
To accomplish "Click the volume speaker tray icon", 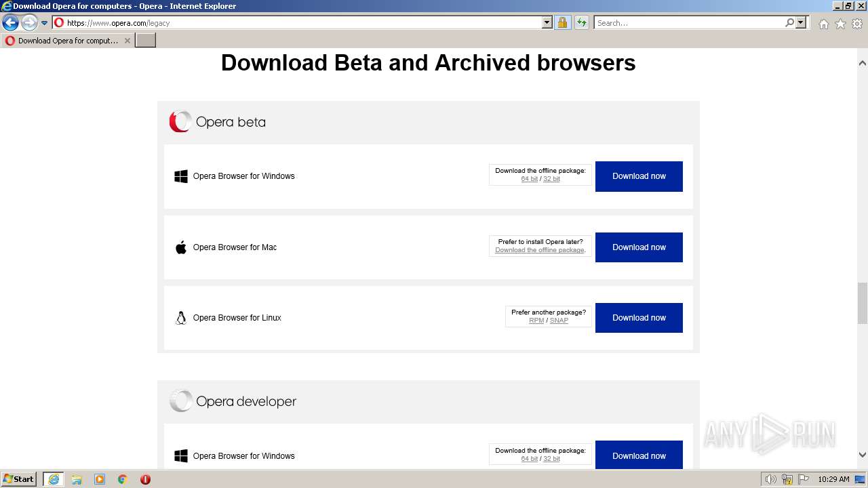I will (770, 479).
